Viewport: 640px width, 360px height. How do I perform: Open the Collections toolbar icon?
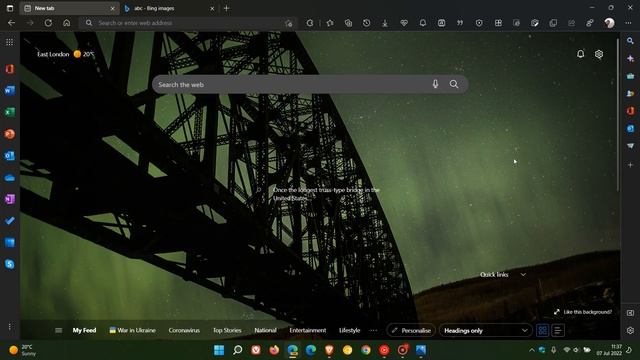click(x=348, y=23)
